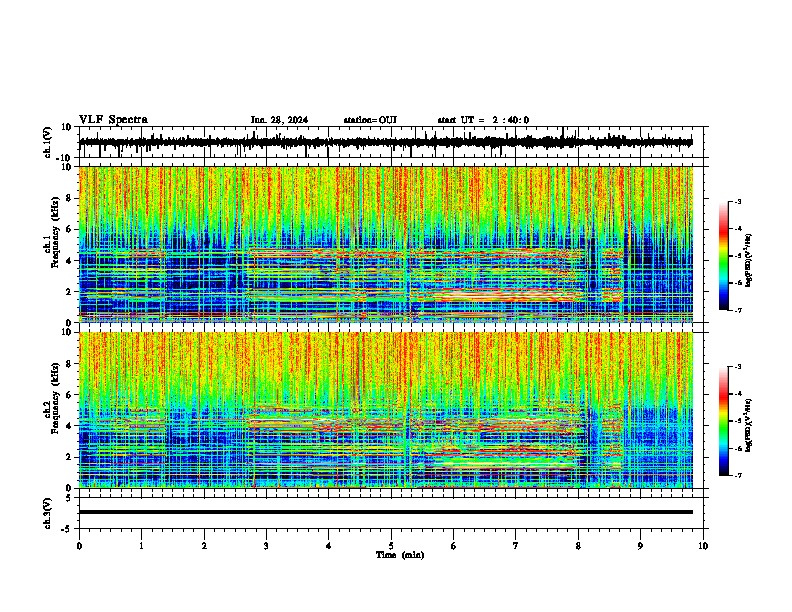Select the "start UT = 2:40:0" header text
Image resolution: width=792 pixels, height=612 pixels.
(483, 120)
